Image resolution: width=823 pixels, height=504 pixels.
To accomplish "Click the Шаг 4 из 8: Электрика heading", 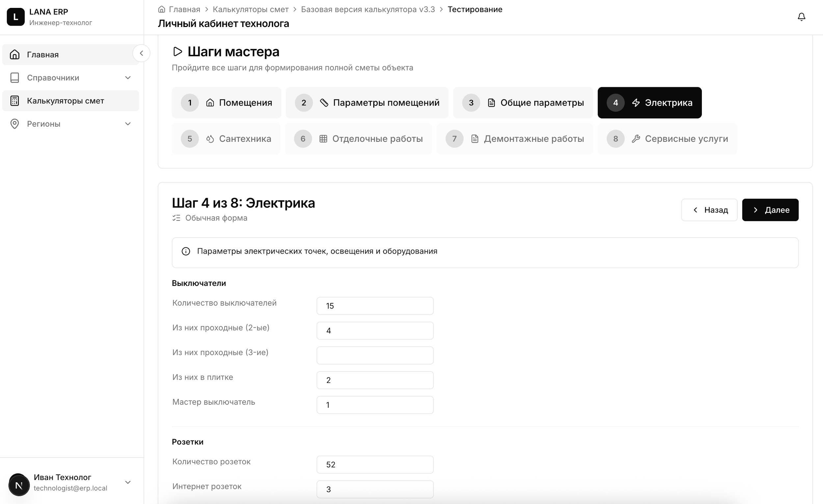I will [x=243, y=203].
